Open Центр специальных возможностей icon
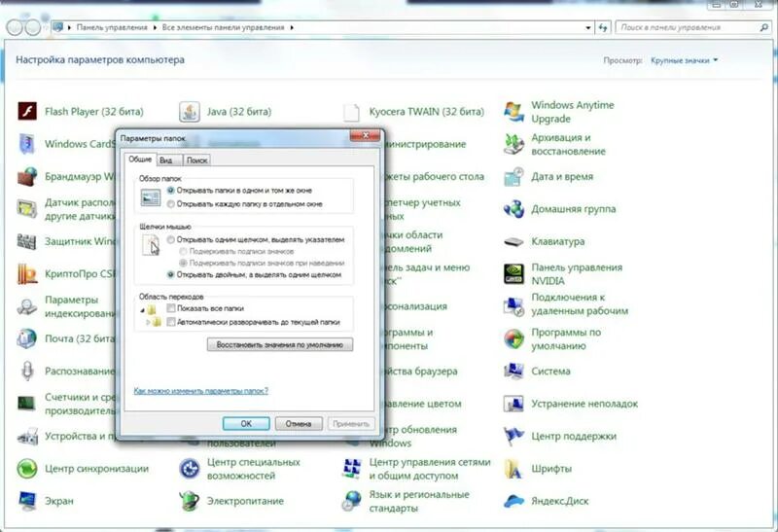 189,469
